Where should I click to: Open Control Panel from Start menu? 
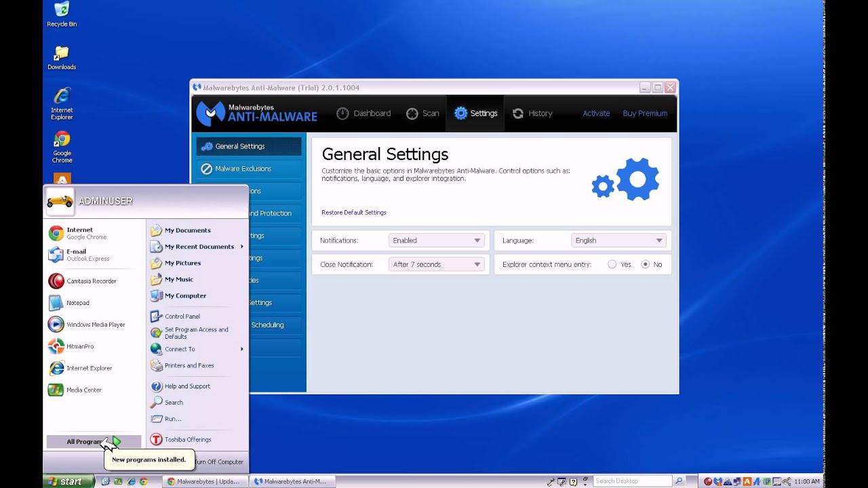click(x=197, y=316)
